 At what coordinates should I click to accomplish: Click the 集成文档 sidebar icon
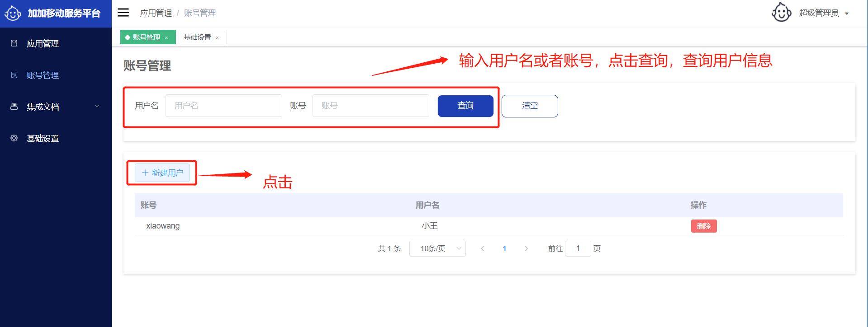(14, 107)
